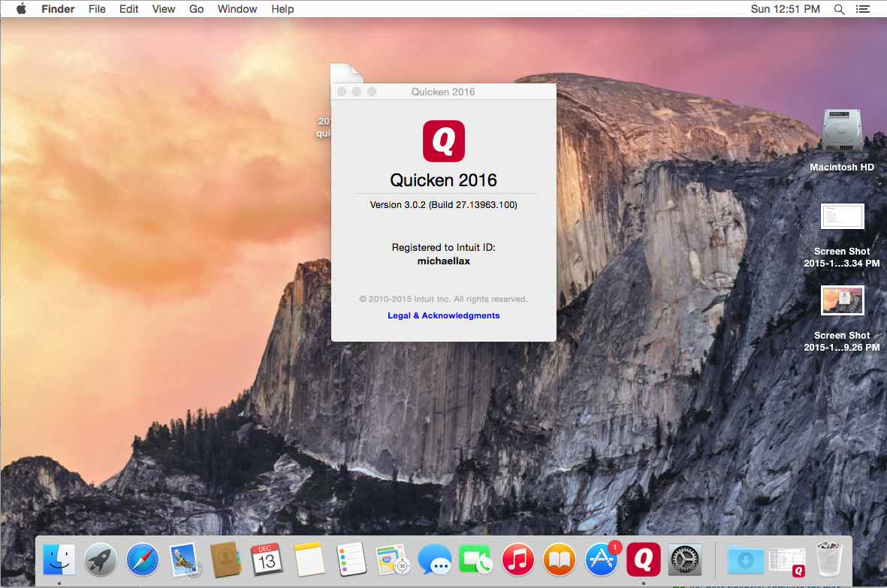The image size is (887, 588).
Task: Click the Sun 12:51 PM clock
Action: pos(785,9)
